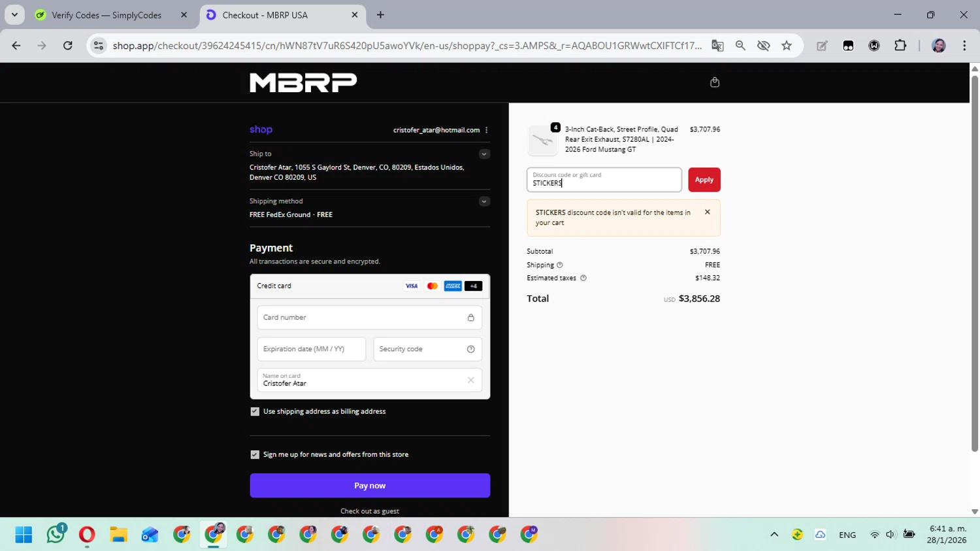Focus the Security code field
980x551 pixels.
428,349
